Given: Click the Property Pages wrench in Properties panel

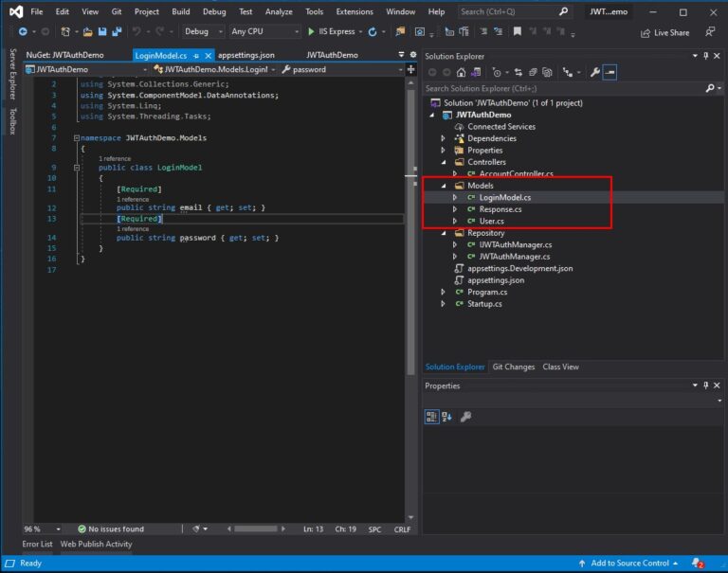Looking at the screenshot, I should pos(465,417).
